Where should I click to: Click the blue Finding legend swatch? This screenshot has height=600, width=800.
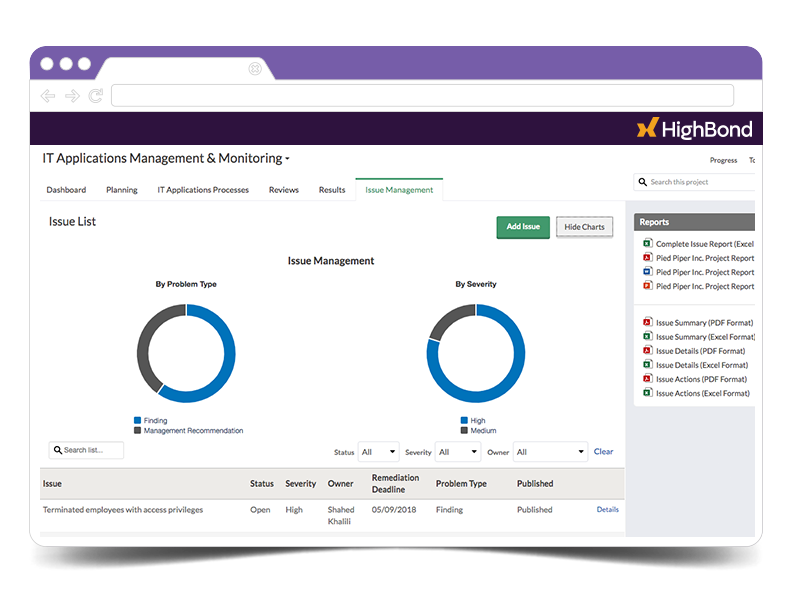click(x=137, y=420)
